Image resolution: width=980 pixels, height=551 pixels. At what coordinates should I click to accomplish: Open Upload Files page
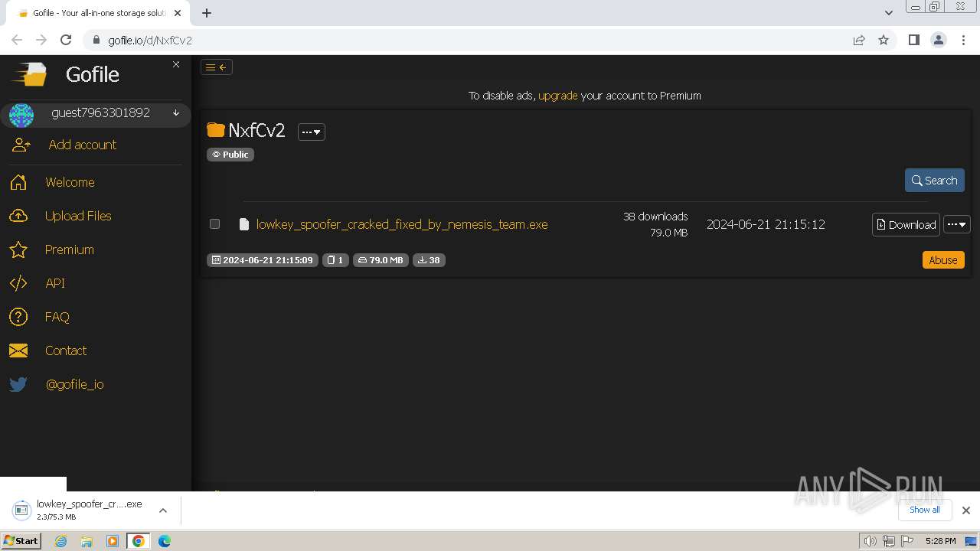(78, 216)
